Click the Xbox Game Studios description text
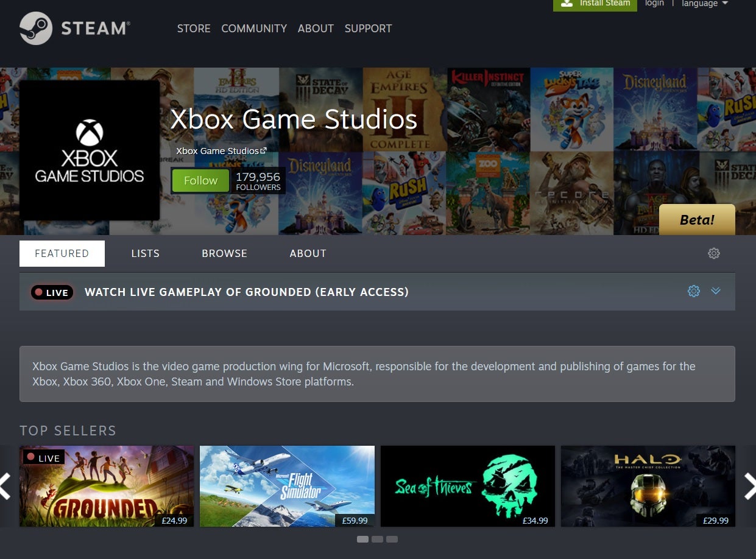756x559 pixels. pos(364,374)
